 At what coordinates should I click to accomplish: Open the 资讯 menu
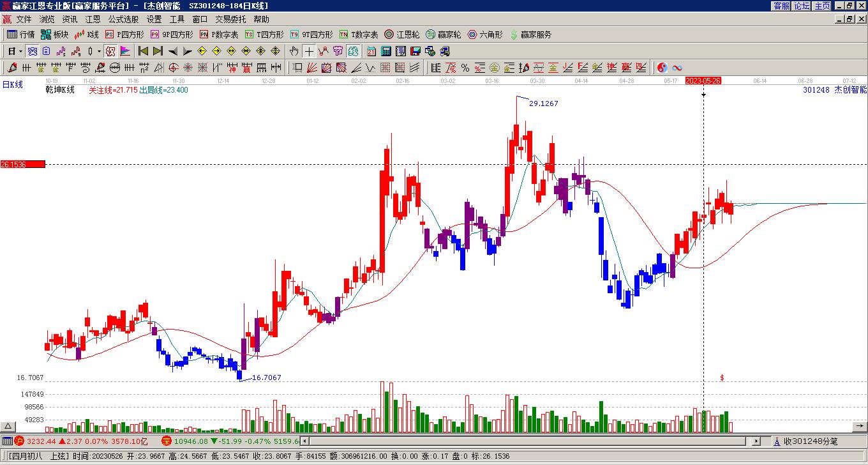point(70,20)
